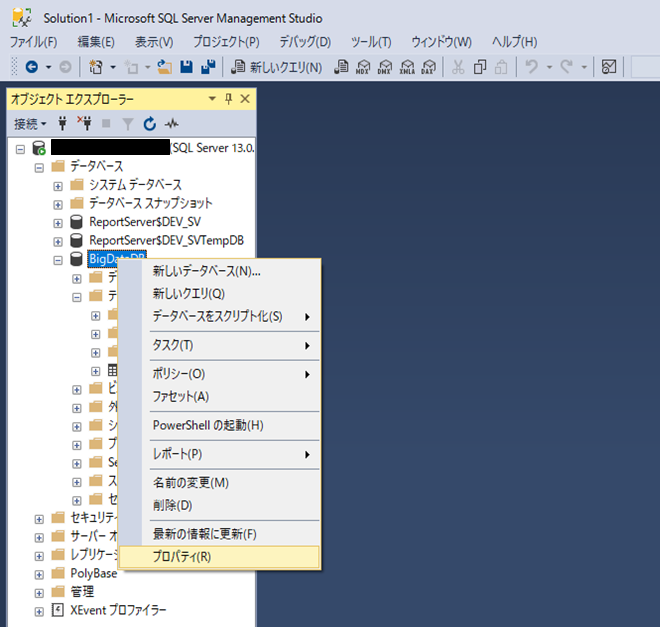Open the ツール(T) menu
The height and width of the screenshot is (627, 660).
coord(371,42)
